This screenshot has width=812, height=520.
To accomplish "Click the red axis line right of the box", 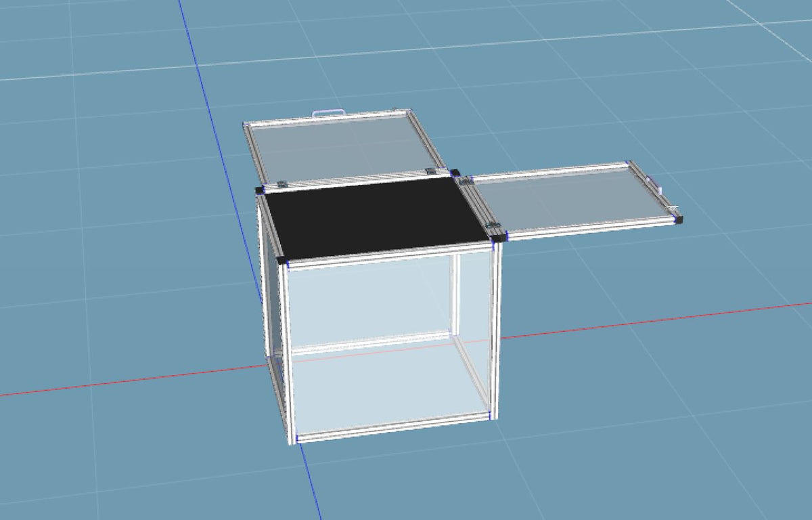I will 643,320.
